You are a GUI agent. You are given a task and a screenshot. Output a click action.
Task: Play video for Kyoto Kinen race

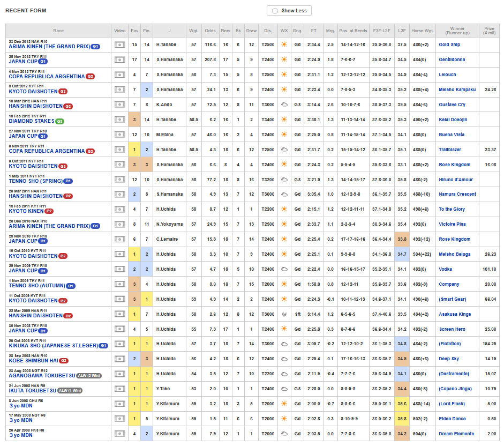click(119, 209)
